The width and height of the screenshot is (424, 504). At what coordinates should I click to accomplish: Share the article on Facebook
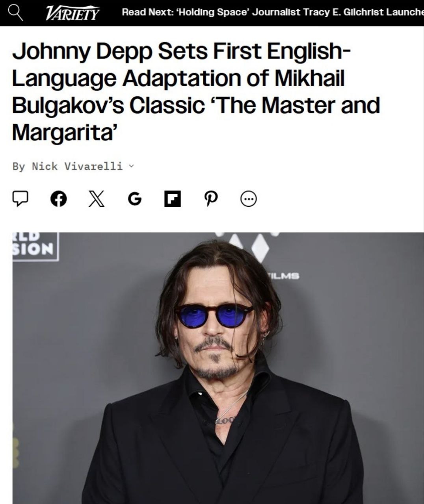pyautogui.click(x=58, y=199)
